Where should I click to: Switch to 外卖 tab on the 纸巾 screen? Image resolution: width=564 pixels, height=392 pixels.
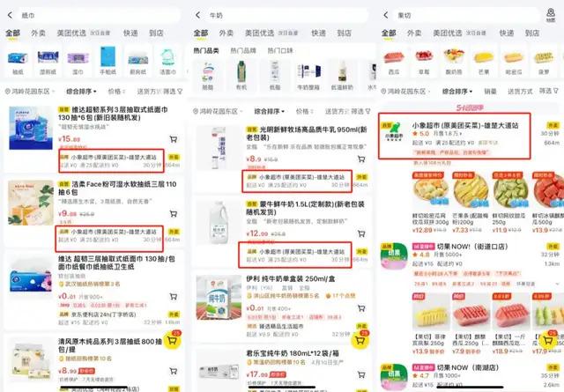tap(38, 33)
